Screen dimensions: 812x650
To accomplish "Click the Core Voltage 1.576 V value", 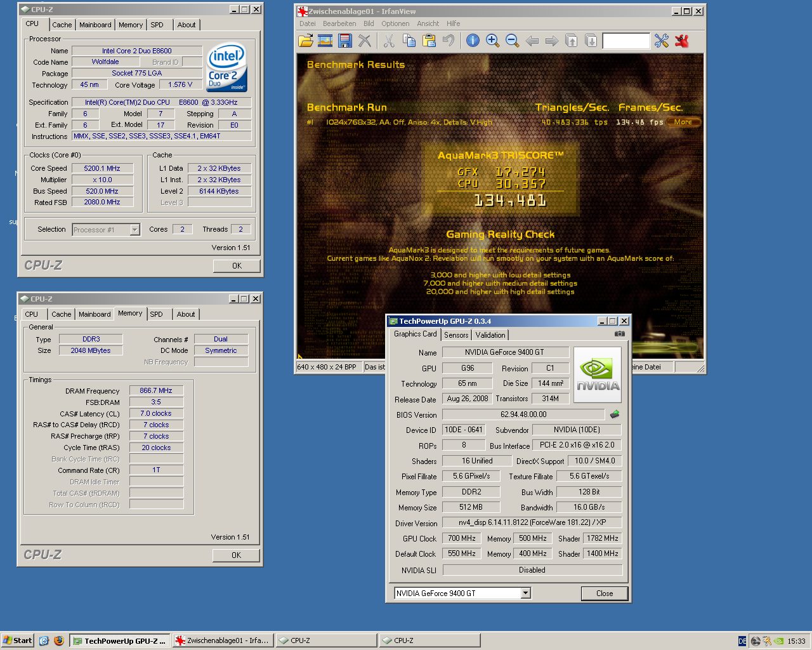I will pyautogui.click(x=180, y=84).
